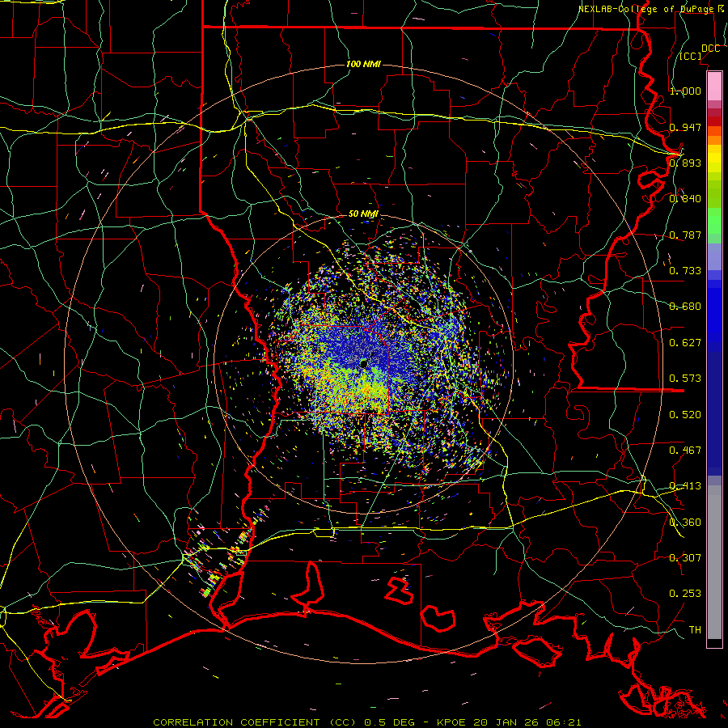Click the [CC] label above the color scale
The image size is (728, 728).
[691, 56]
